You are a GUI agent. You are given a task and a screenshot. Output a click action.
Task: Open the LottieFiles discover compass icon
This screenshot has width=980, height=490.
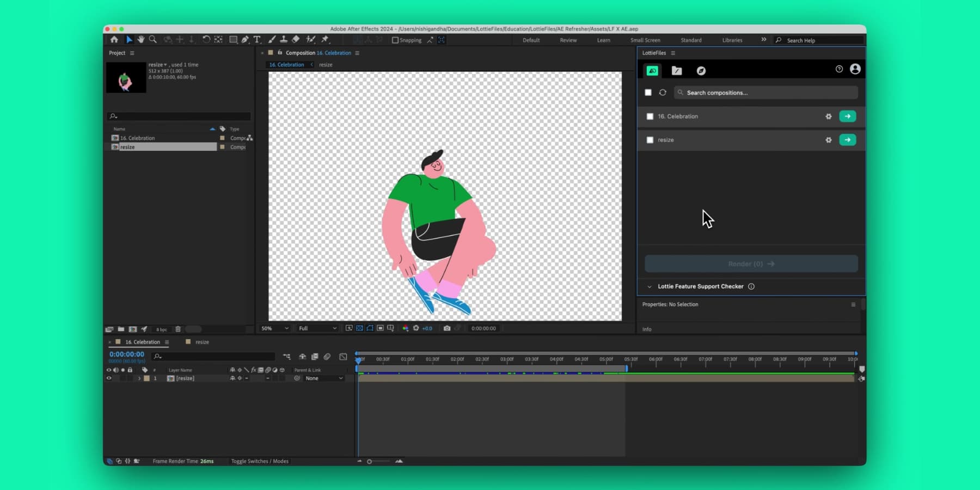pos(701,71)
